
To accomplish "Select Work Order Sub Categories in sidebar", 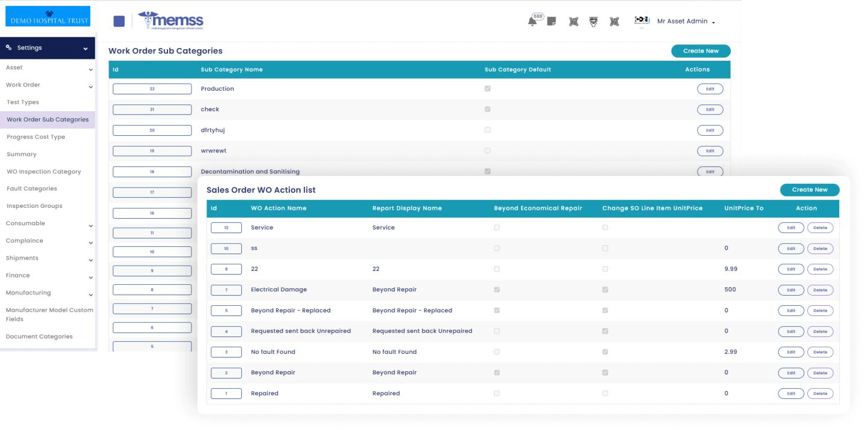I will [x=47, y=120].
